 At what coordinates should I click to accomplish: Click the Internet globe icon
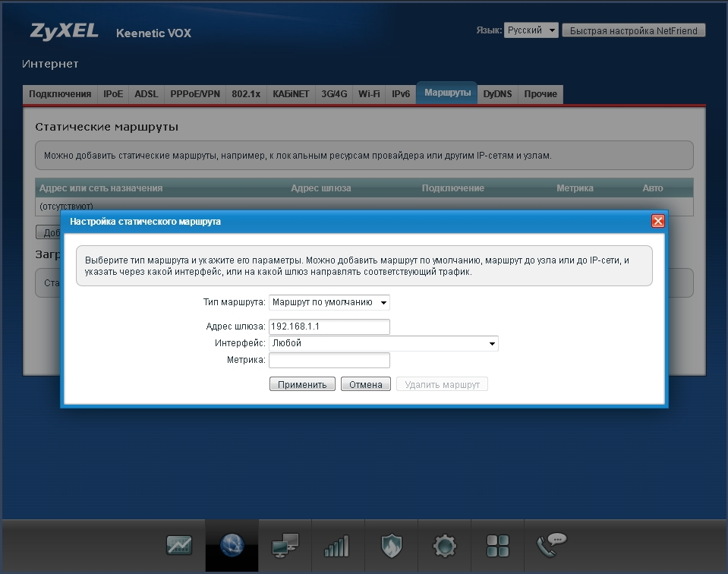232,545
